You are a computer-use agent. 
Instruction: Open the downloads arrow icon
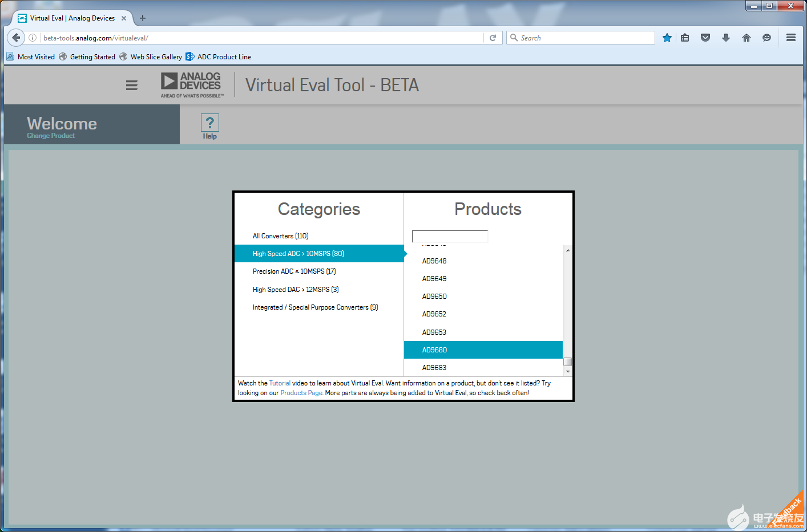(x=726, y=38)
